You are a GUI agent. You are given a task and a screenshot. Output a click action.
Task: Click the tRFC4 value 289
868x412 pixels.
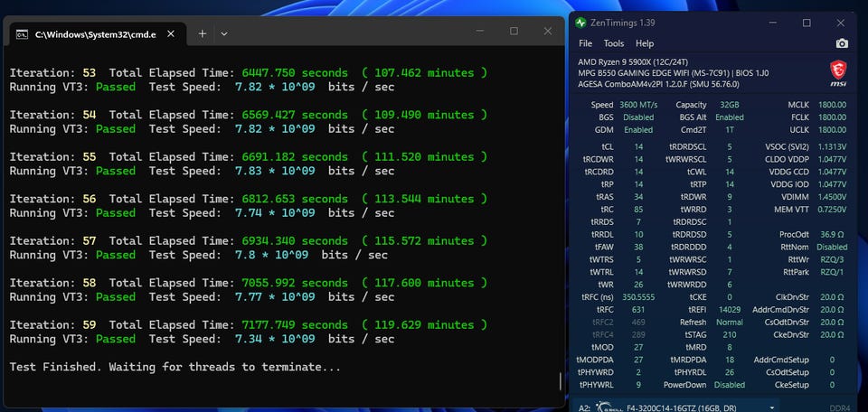tap(638, 334)
